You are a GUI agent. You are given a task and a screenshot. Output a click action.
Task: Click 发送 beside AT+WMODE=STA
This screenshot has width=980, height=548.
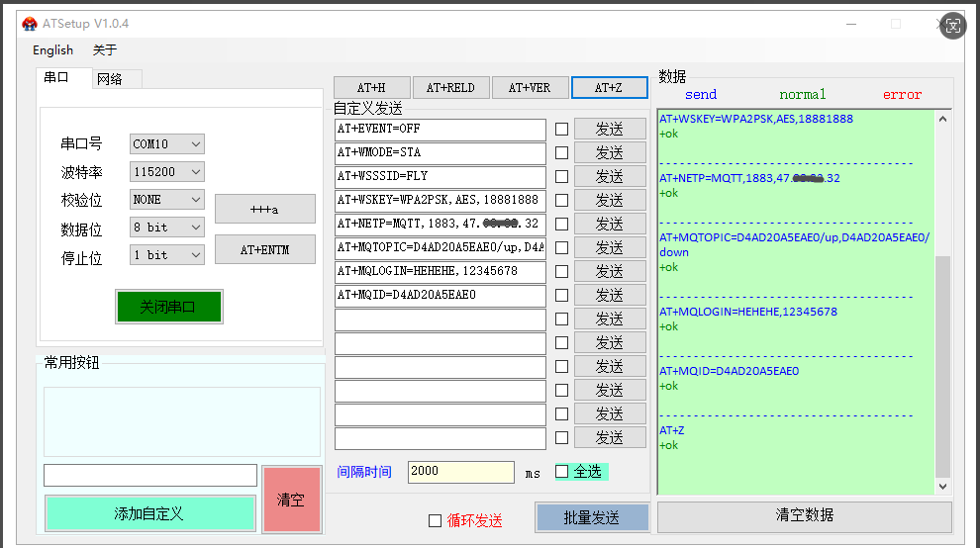tap(610, 153)
